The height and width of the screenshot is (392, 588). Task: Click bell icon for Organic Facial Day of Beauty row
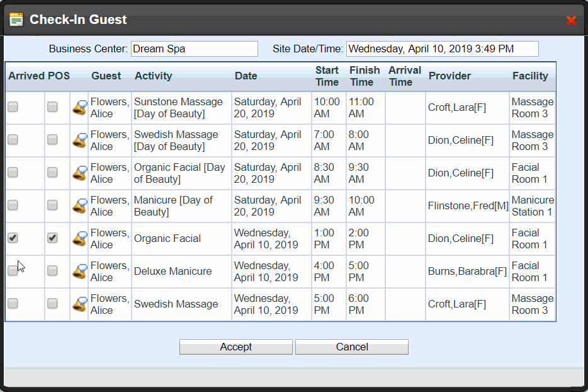pyautogui.click(x=79, y=173)
